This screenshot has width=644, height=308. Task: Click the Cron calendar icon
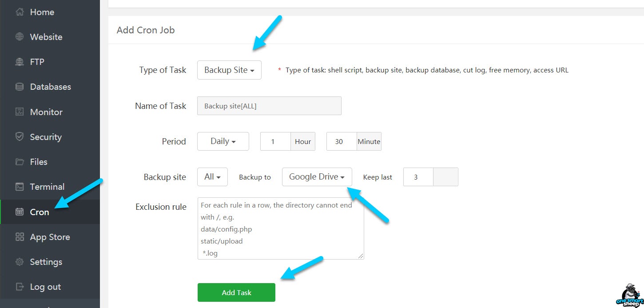[x=20, y=212]
